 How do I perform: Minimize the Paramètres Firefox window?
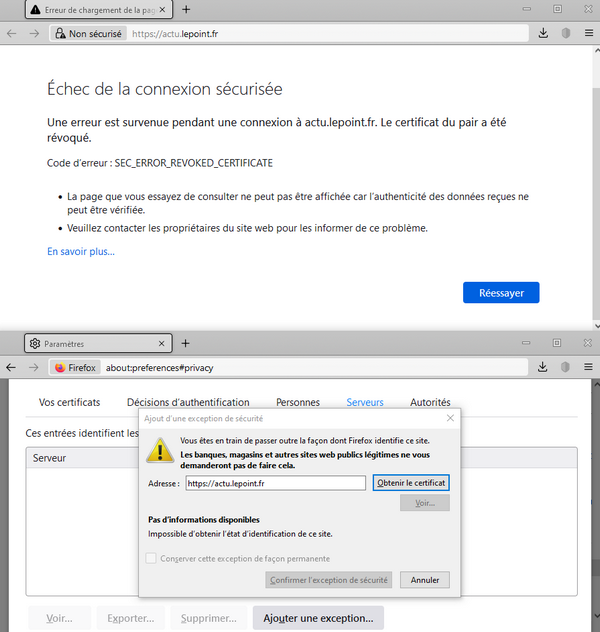526,343
